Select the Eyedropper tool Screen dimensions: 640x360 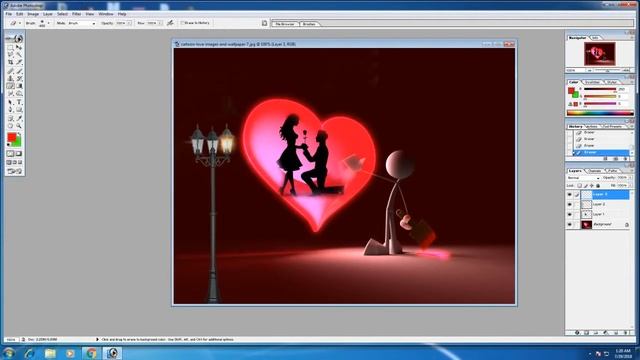[19, 118]
